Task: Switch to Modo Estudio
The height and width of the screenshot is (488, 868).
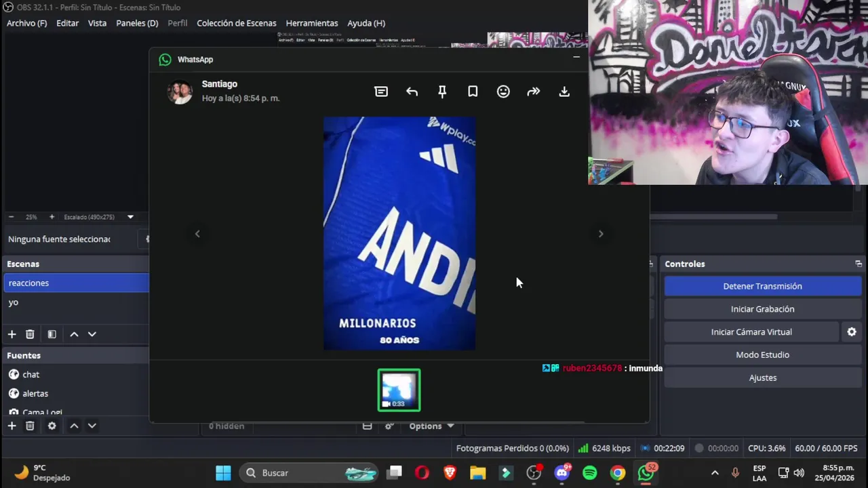Action: pyautogui.click(x=763, y=354)
